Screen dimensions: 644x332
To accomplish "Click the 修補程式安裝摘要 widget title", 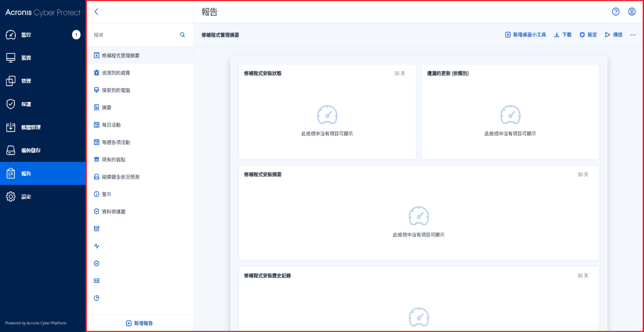I will click(262, 174).
